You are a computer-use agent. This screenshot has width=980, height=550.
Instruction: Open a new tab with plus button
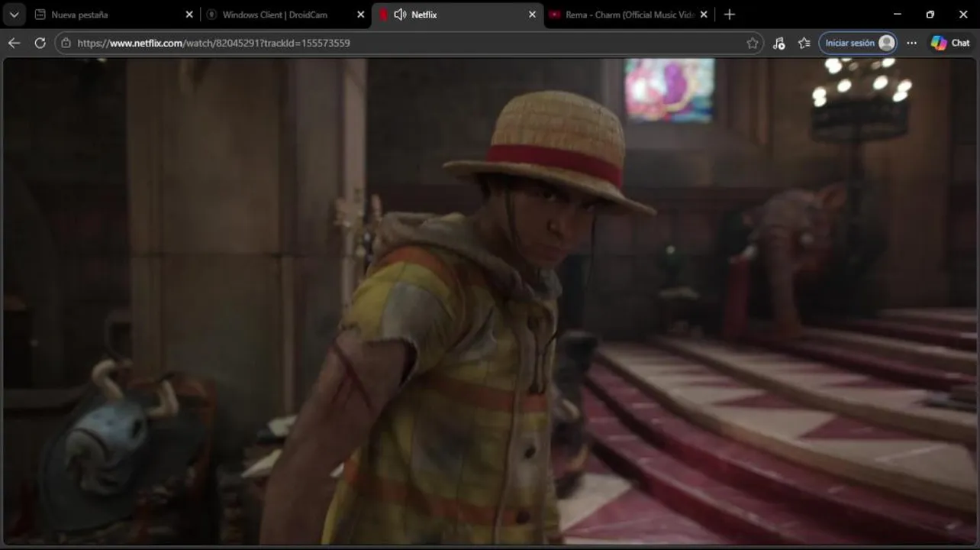click(730, 15)
